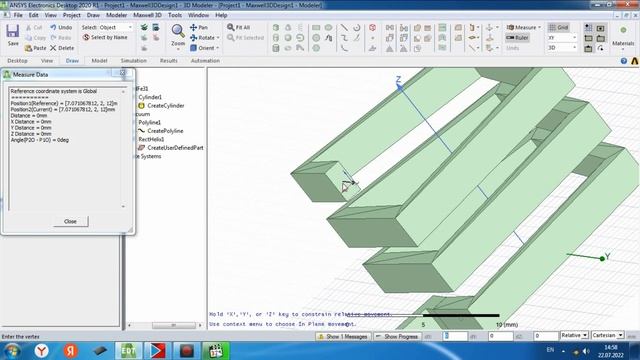Select the Draw box tool icon
The image size is (640, 360).
tap(276, 28)
